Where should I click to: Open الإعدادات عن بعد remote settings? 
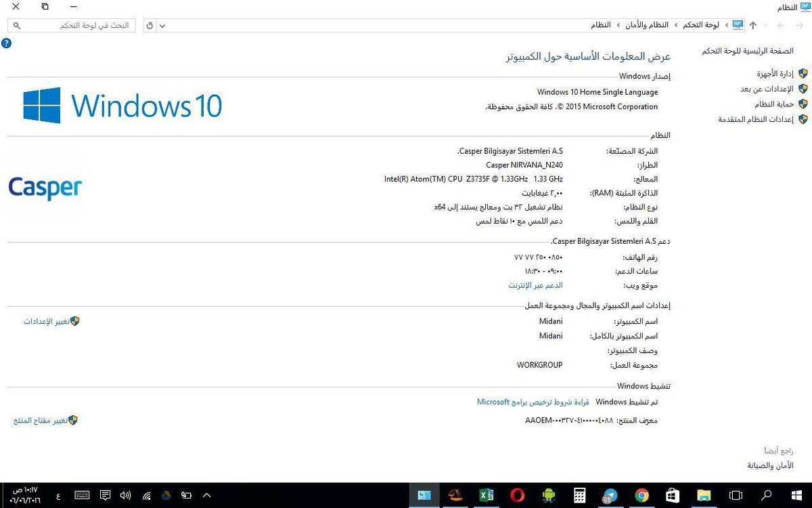(x=767, y=89)
